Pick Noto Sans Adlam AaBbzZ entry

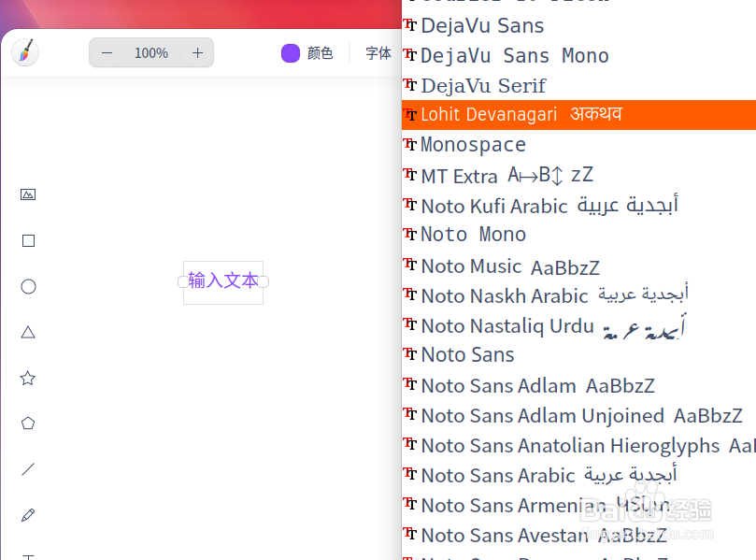[x=578, y=386]
